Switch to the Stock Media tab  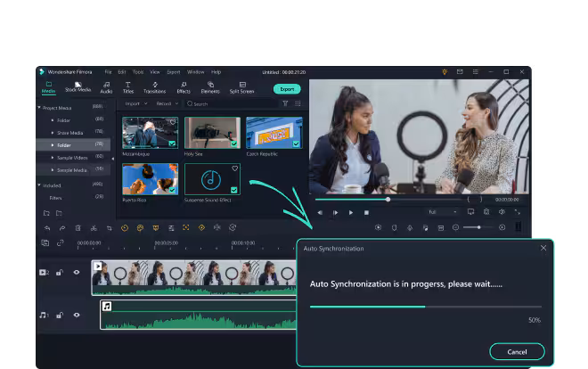pyautogui.click(x=78, y=87)
